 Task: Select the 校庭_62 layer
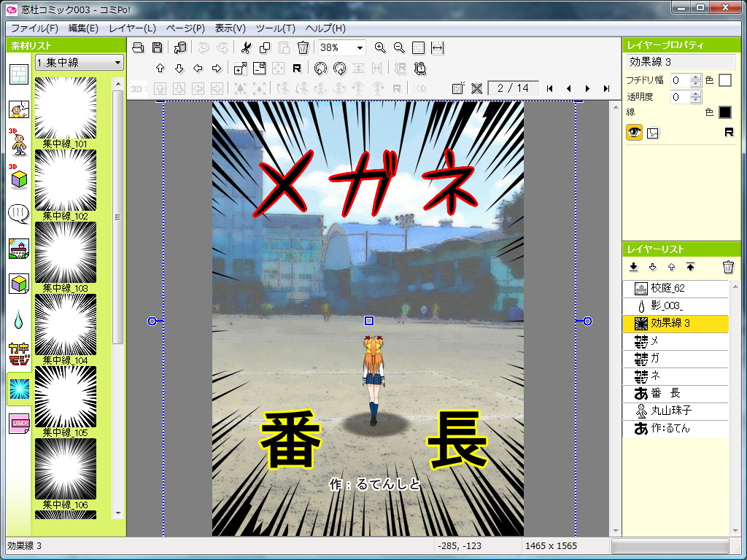[x=676, y=288]
